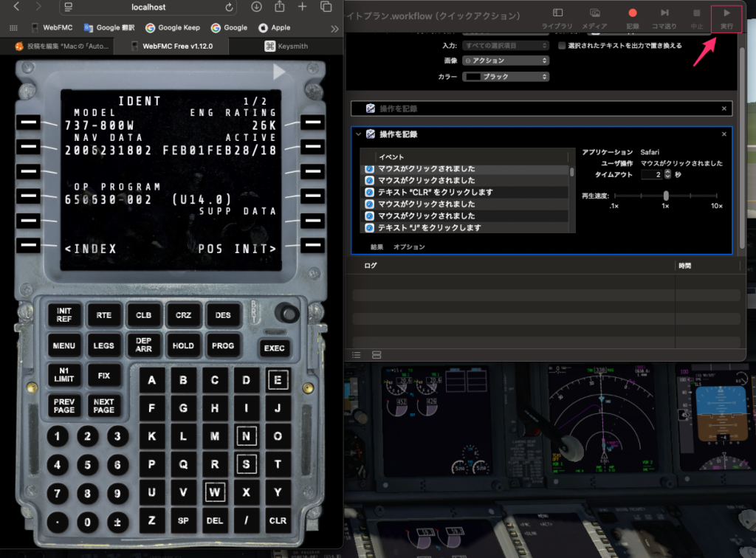The height and width of the screenshot is (558, 756).
Task: Open the Options (オプション) tab
Action: tap(409, 247)
